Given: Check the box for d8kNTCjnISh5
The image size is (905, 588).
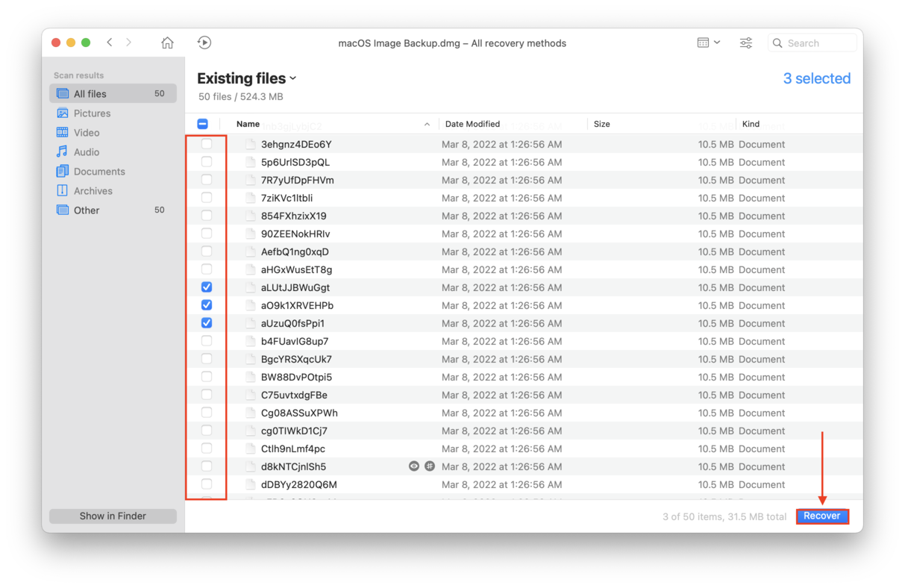Looking at the screenshot, I should point(207,466).
